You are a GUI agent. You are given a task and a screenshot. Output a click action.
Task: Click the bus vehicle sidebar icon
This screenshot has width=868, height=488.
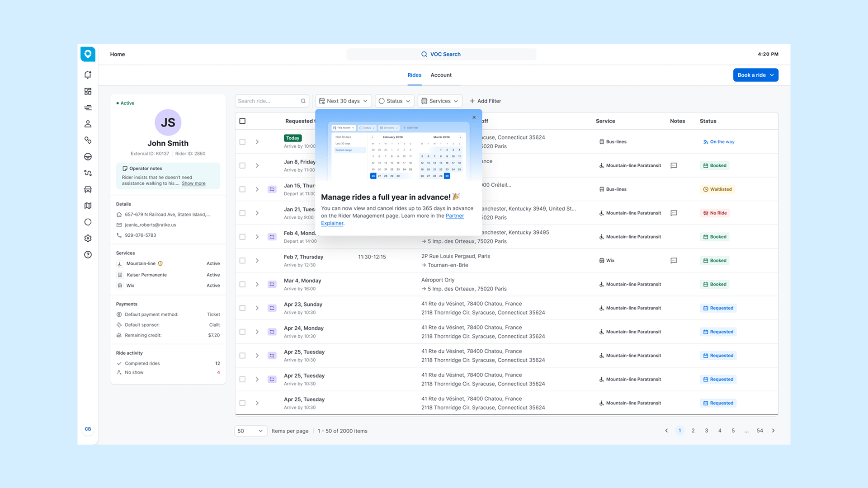tap(88, 189)
